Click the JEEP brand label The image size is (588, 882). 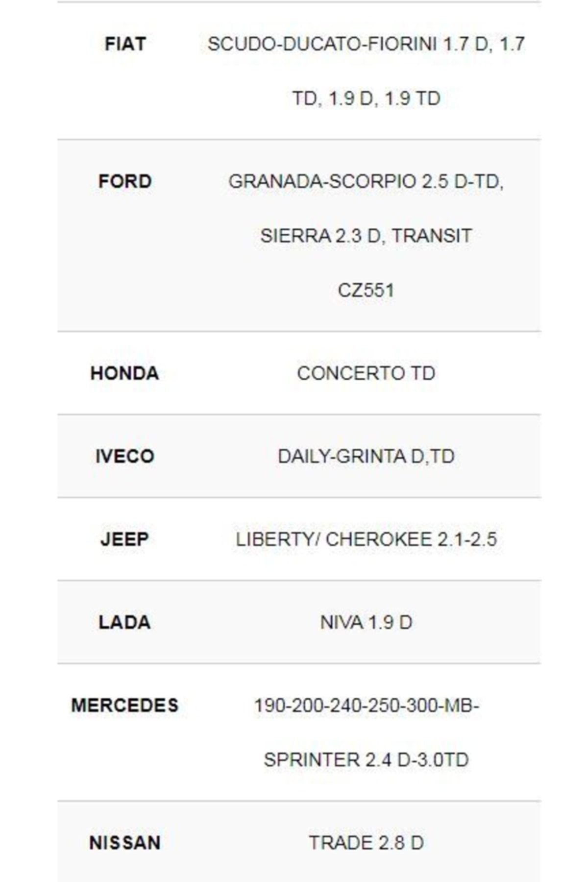tap(125, 539)
